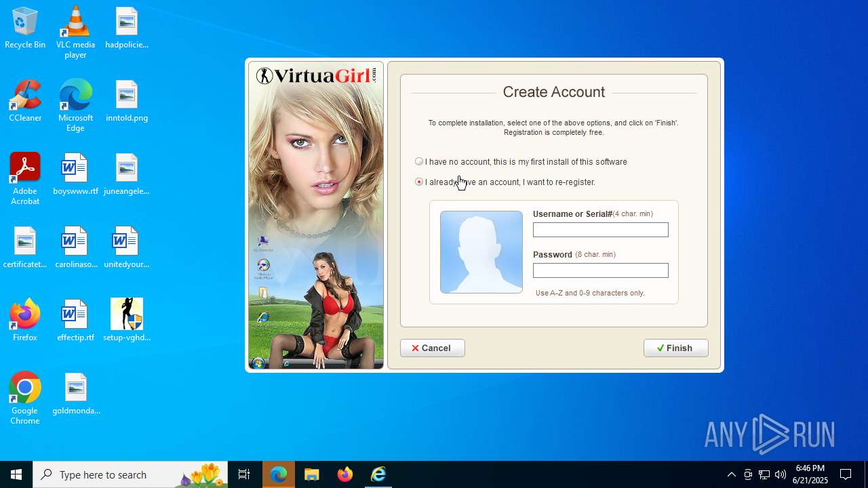Switch to Internet Explorer taskbar icon
868x488 pixels.
pyautogui.click(x=378, y=474)
